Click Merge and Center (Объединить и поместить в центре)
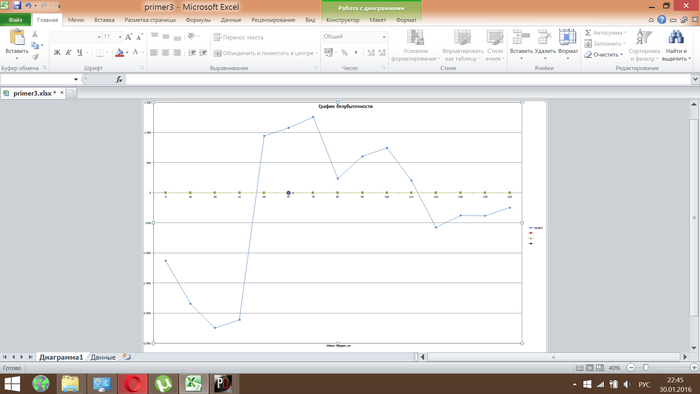The width and height of the screenshot is (700, 394). [265, 53]
